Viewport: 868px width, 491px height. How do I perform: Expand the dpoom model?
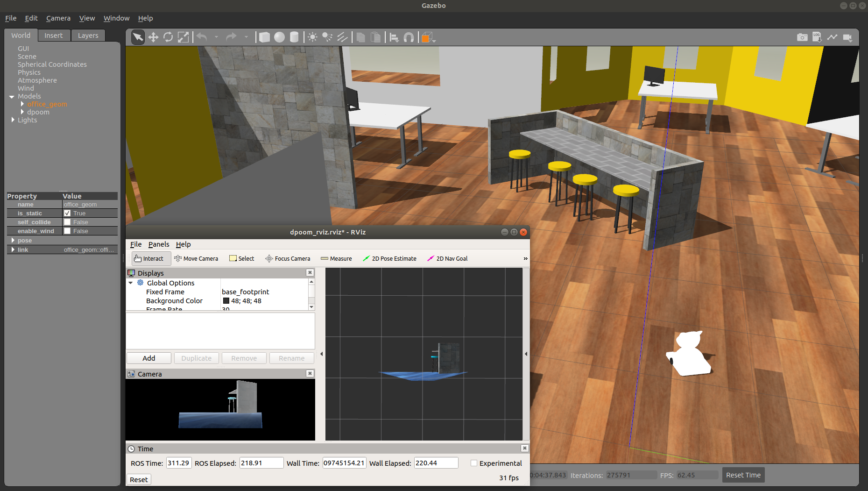[22, 112]
